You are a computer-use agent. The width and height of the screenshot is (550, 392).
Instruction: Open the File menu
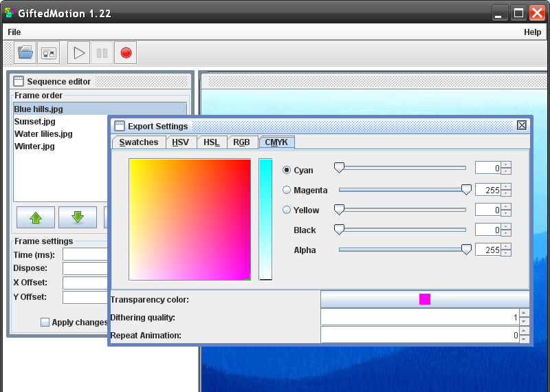point(14,32)
